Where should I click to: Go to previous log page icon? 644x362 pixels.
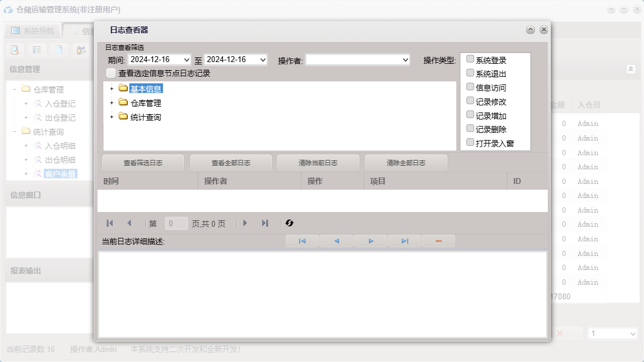click(130, 223)
